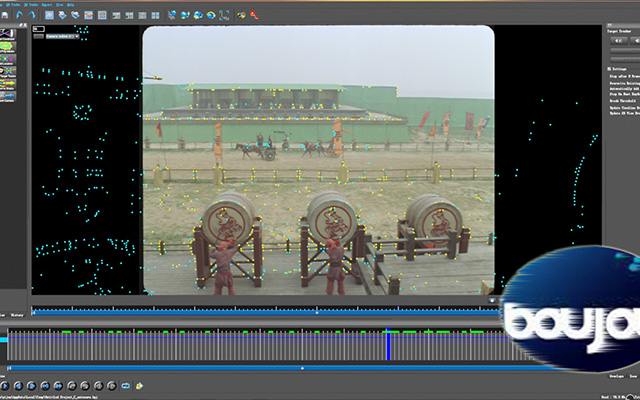
Task: Click the cyan corner-bracket frame icon
Action: point(224,16)
